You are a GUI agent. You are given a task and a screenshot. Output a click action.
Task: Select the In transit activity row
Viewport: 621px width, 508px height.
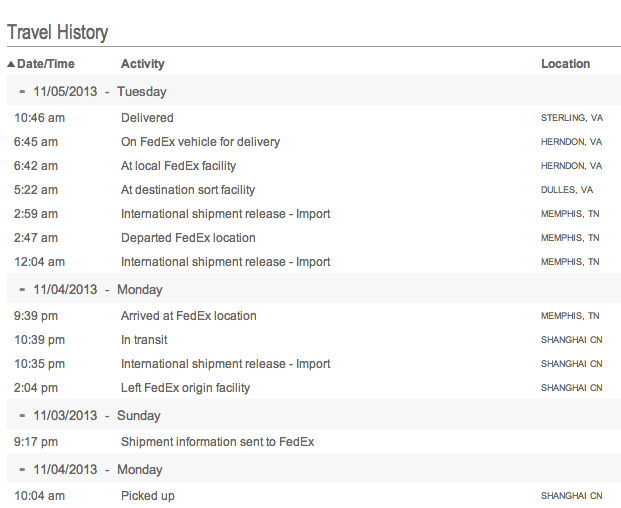click(144, 340)
